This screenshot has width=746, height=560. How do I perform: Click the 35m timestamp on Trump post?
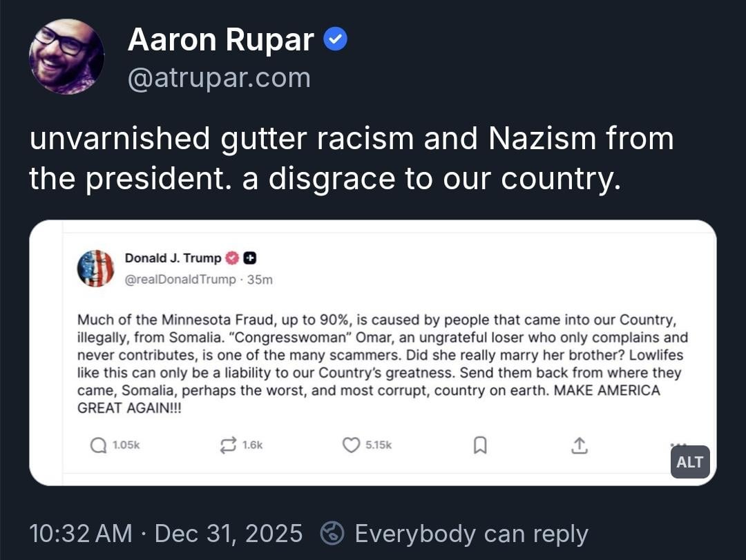point(260,279)
